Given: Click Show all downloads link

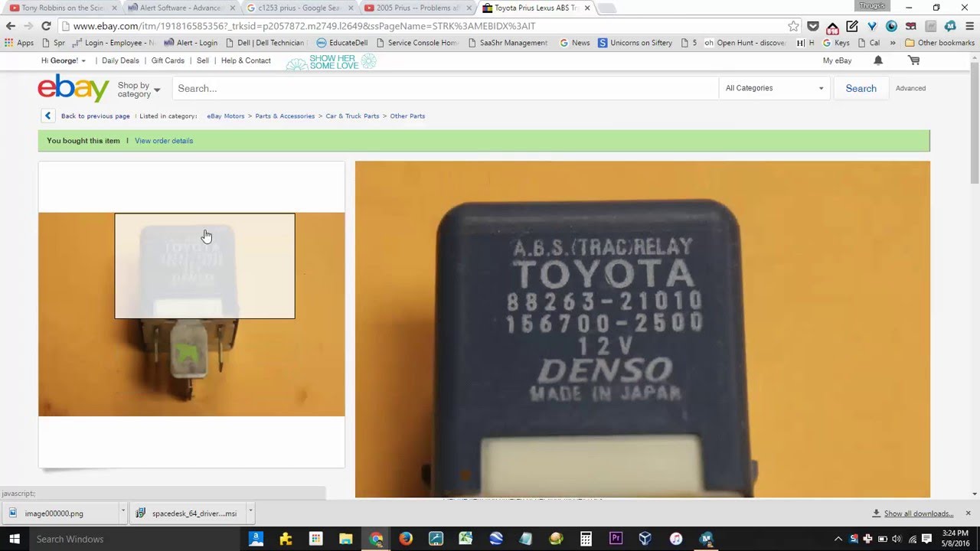Looking at the screenshot, I should 918,514.
